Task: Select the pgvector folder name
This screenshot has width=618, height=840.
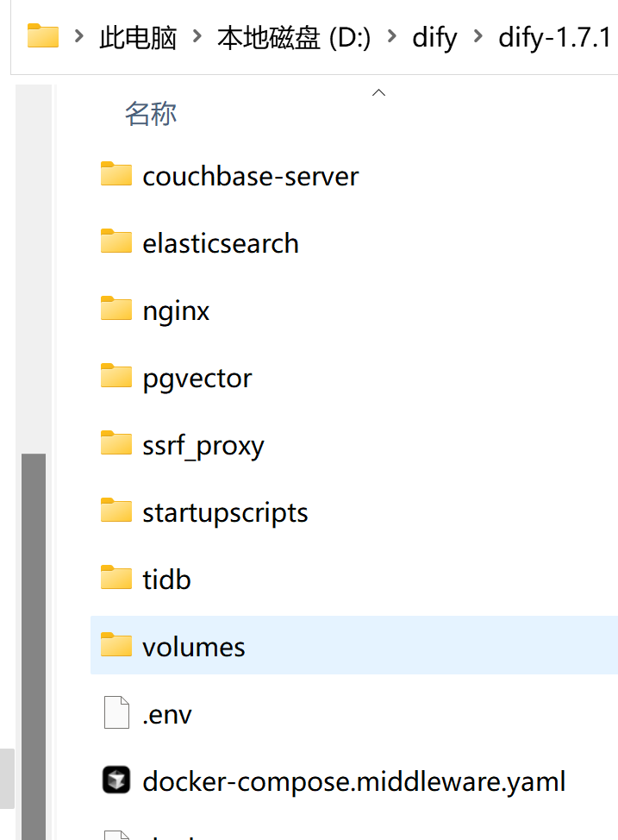Action: pyautogui.click(x=197, y=379)
